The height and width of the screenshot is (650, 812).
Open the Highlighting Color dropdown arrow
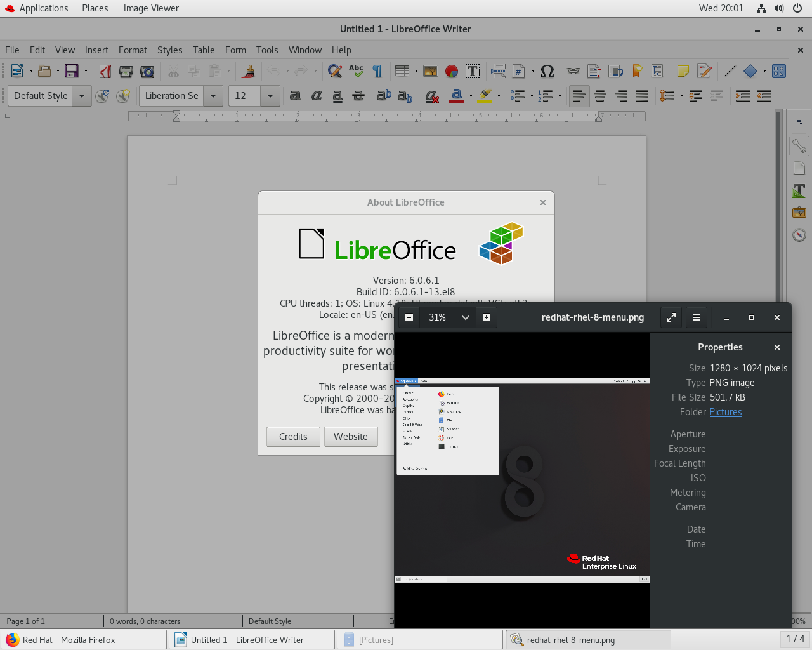point(499,96)
